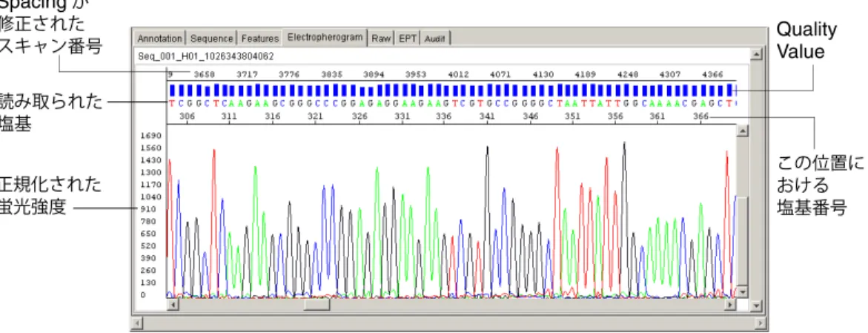Image resolution: width=868 pixels, height=333 pixels.
Task: Switch to the Raw tab
Action: coord(380,39)
